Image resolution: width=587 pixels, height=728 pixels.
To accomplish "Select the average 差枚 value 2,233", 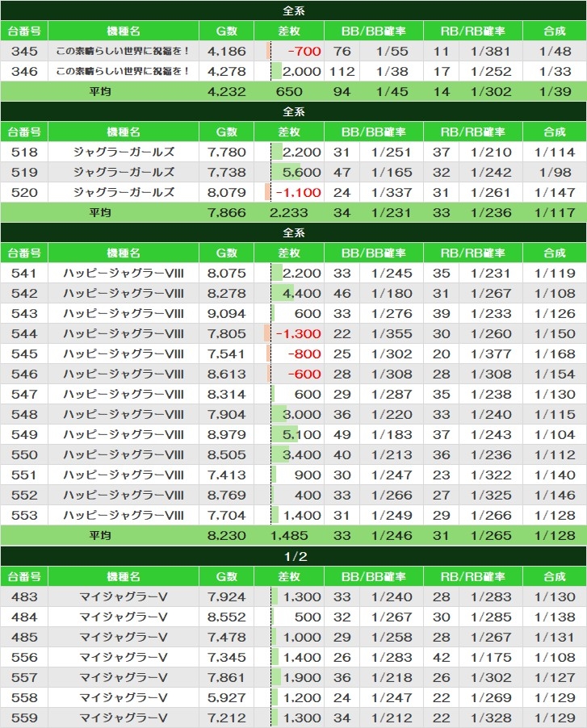I will tap(289, 212).
